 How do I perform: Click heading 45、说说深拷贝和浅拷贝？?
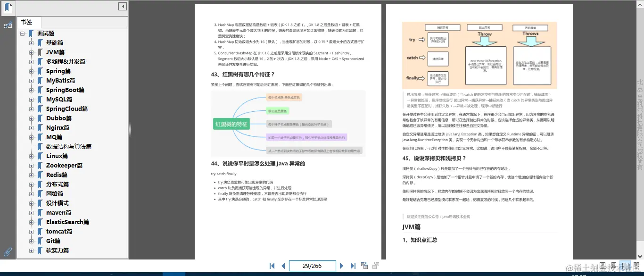tap(434, 158)
